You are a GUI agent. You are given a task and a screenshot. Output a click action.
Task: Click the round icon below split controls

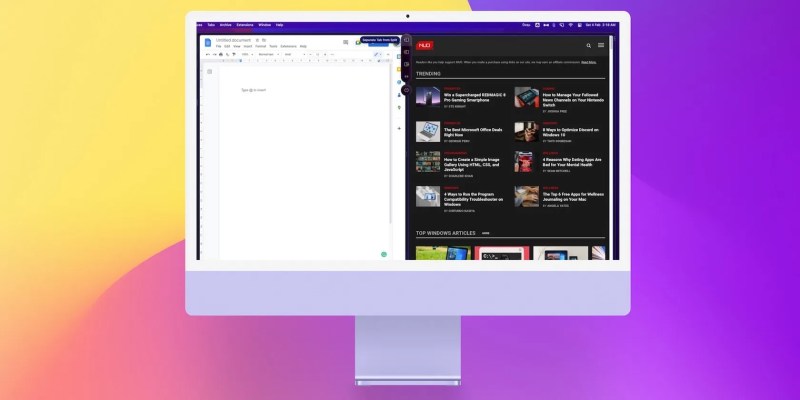click(407, 90)
